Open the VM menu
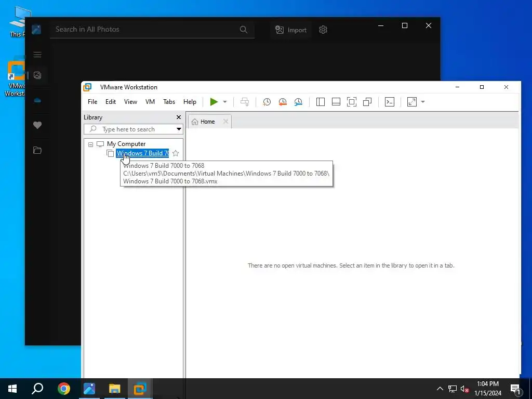 [150, 102]
